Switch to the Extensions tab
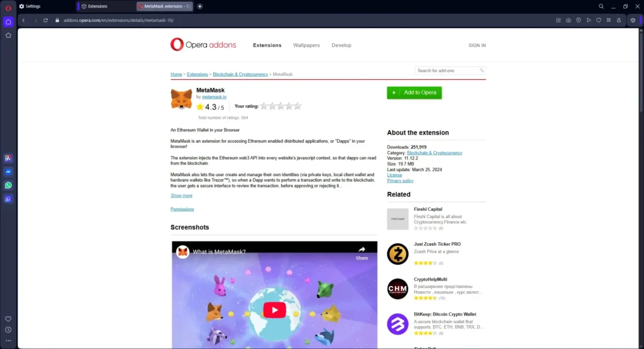The width and height of the screenshot is (644, 349). tap(106, 6)
